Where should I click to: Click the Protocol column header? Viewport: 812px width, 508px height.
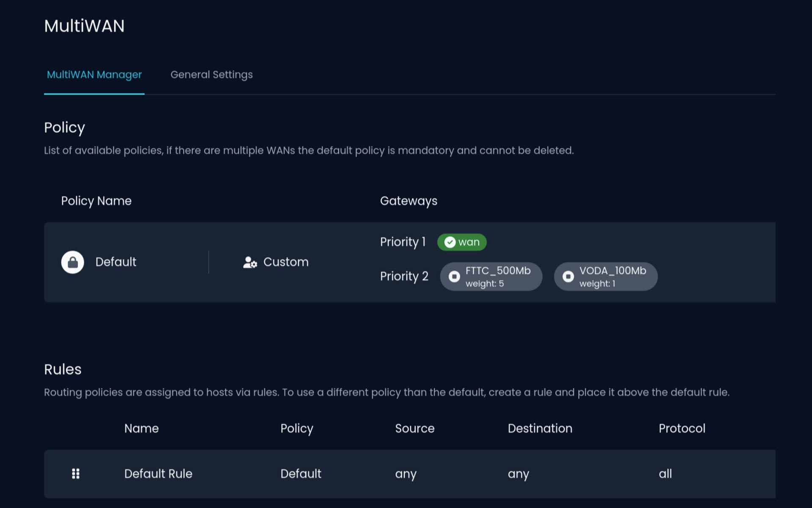coord(682,428)
